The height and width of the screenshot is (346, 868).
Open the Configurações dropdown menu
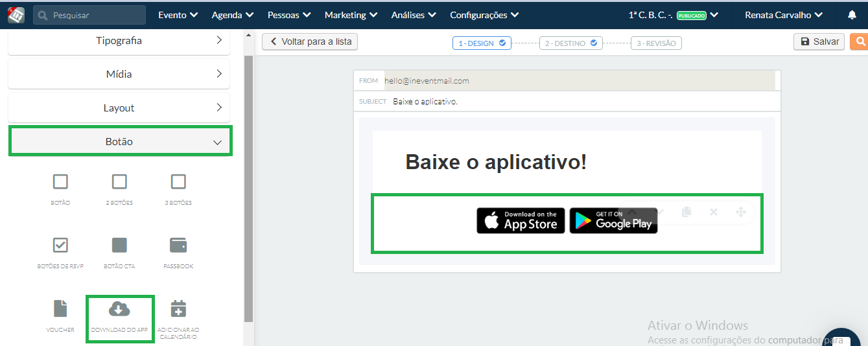pyautogui.click(x=484, y=15)
